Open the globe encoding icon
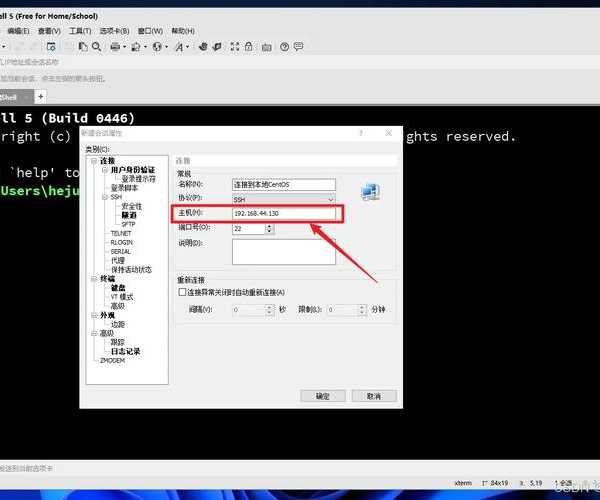The width and height of the screenshot is (600, 500). coord(158,46)
